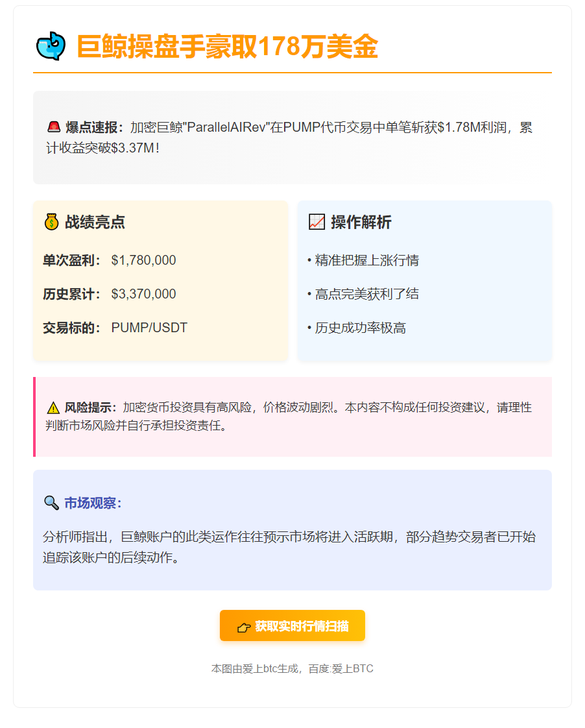Click the market analysis paragraph starting 分析师指出
Image resolution: width=585 pixels, height=728 pixels.
point(289,547)
